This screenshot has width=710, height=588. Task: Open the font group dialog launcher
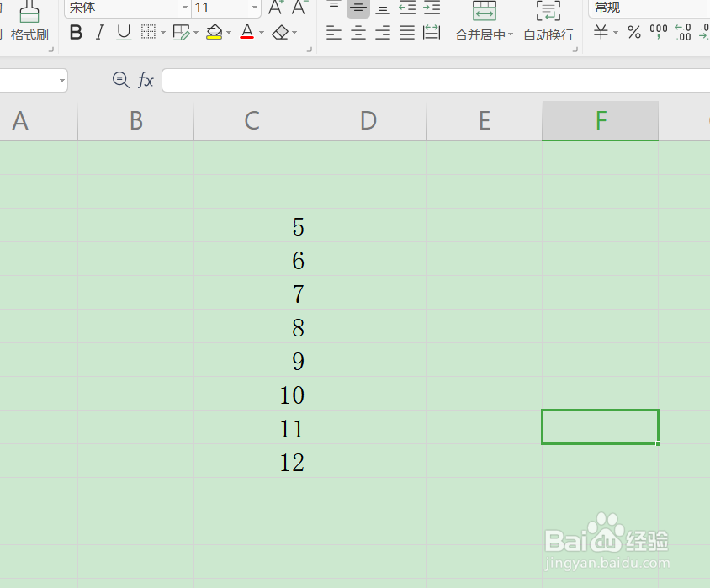(x=310, y=50)
